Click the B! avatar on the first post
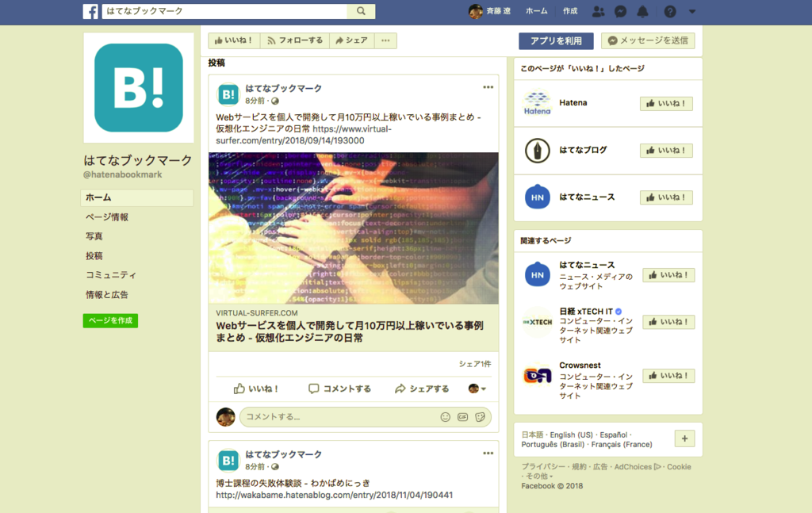This screenshot has height=513, width=812. pyautogui.click(x=228, y=94)
